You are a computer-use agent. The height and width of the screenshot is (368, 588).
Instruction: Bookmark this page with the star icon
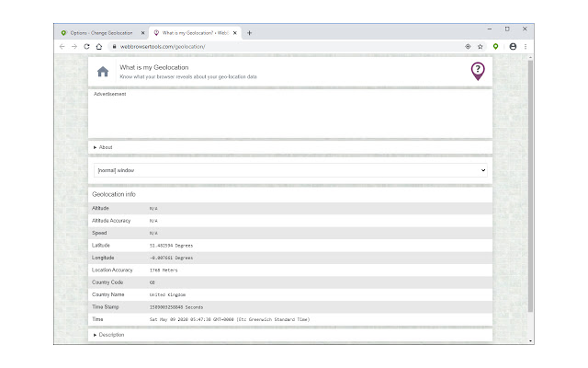(480, 46)
